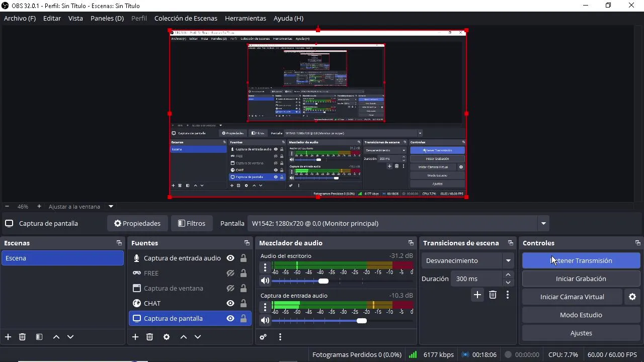Viewport: 644px width, 362px height.
Task: Move source up in Fuentes list
Action: click(x=184, y=337)
